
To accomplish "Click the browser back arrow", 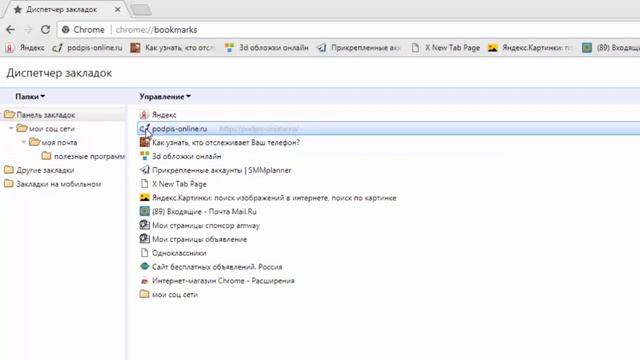I will (11, 29).
